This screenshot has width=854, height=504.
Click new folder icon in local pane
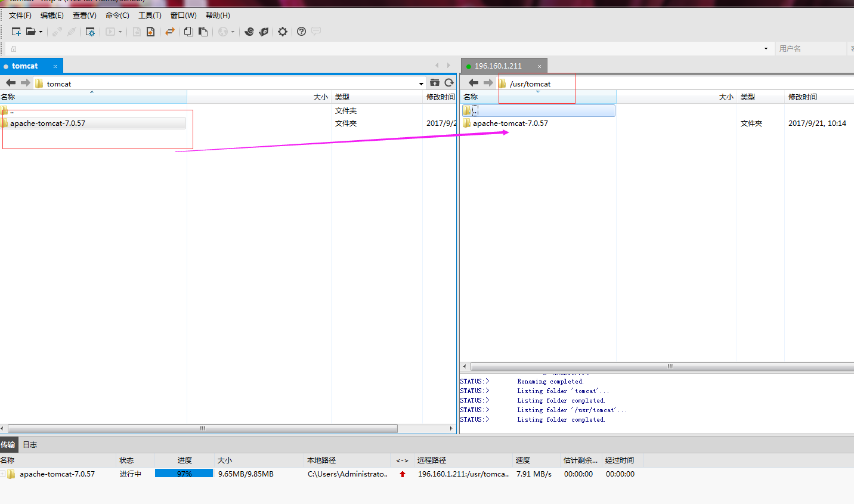[x=435, y=83]
